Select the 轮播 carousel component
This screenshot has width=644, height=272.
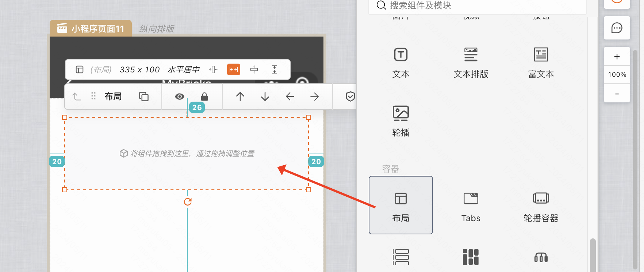[x=401, y=121]
